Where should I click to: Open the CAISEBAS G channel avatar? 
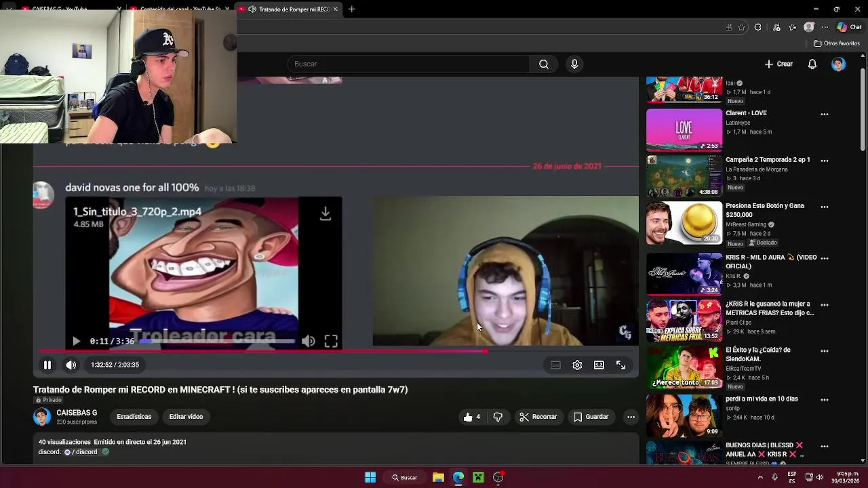42,417
